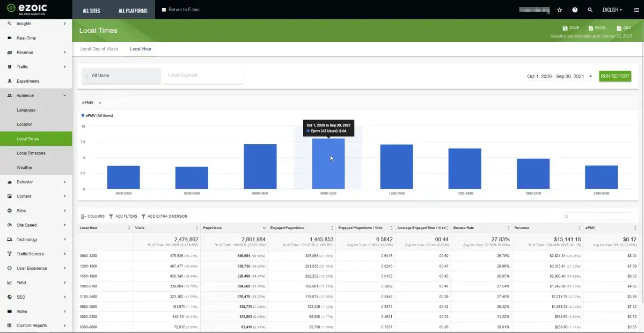Expand the Insights sidebar section
This screenshot has width=644, height=333.
point(65,24)
